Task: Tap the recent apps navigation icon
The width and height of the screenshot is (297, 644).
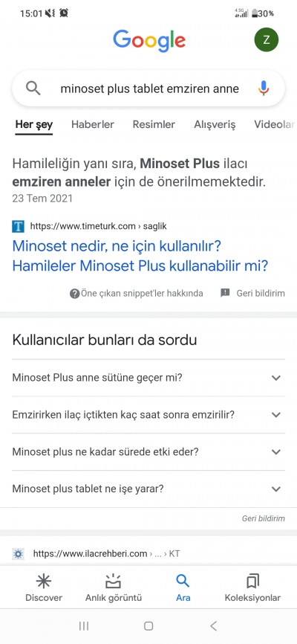Action: point(84,625)
